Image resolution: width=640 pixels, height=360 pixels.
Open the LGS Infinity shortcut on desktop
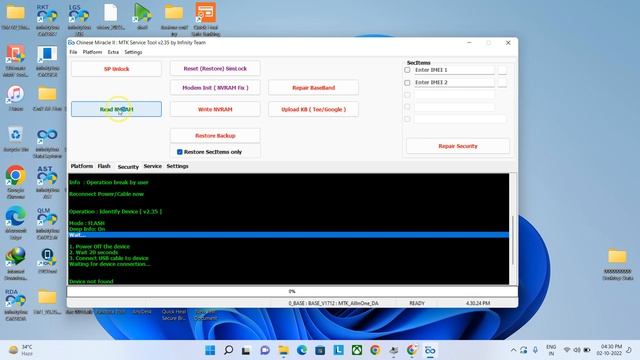(79, 19)
